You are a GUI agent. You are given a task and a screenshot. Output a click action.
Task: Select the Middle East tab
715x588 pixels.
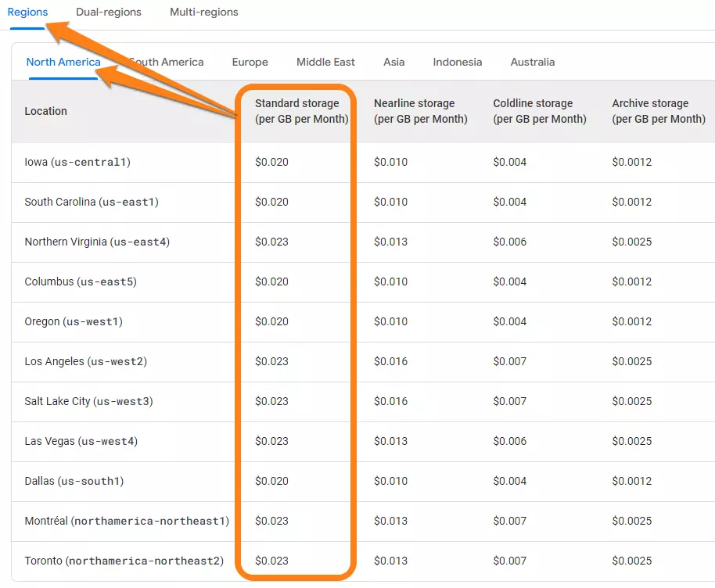[x=325, y=62]
